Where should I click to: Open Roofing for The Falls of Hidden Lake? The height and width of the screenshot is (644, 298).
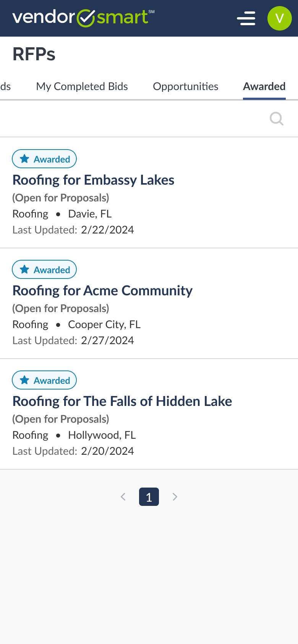point(122,401)
